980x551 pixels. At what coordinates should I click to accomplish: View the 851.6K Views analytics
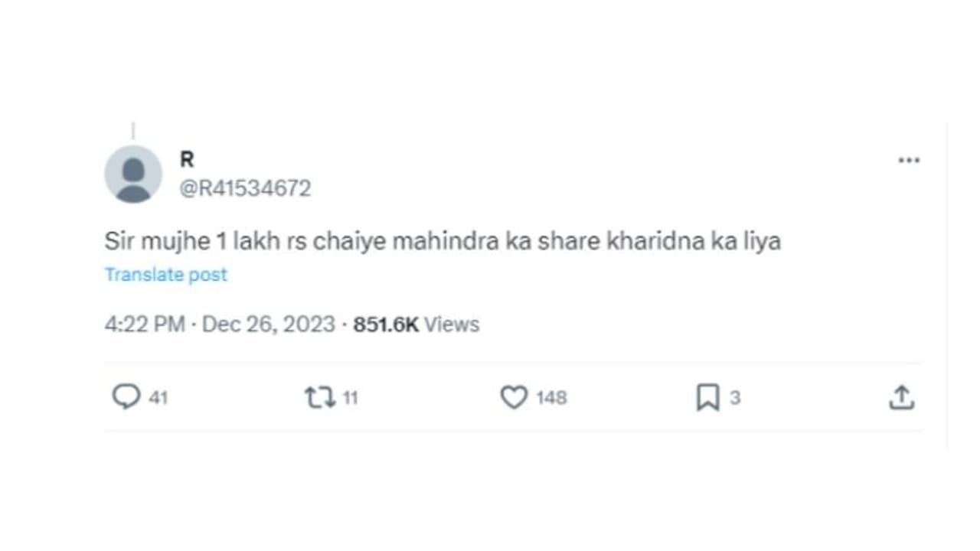(416, 324)
